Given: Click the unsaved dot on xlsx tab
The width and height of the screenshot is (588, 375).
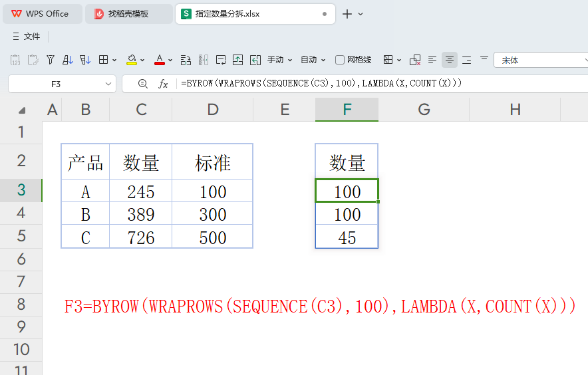Looking at the screenshot, I should (x=325, y=14).
